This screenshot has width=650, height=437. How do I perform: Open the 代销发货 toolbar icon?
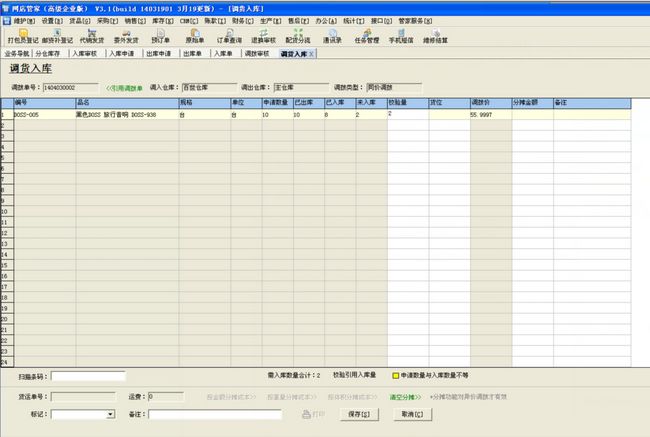pyautogui.click(x=92, y=36)
